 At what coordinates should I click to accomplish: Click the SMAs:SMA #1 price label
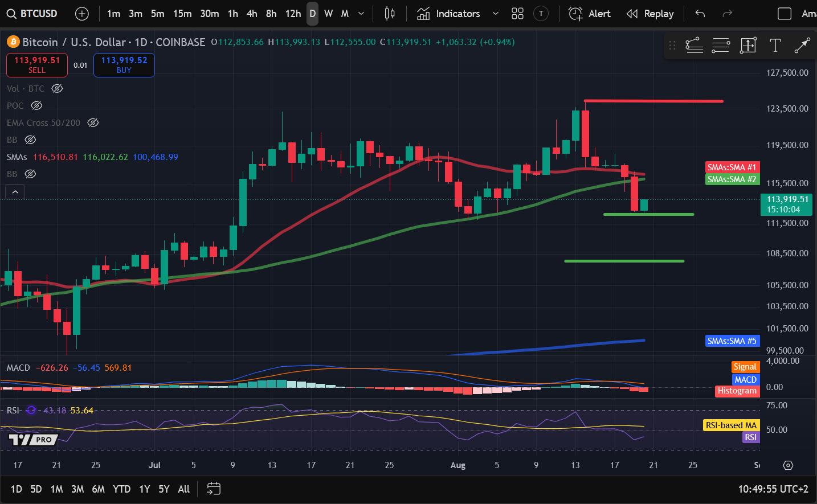click(x=732, y=167)
